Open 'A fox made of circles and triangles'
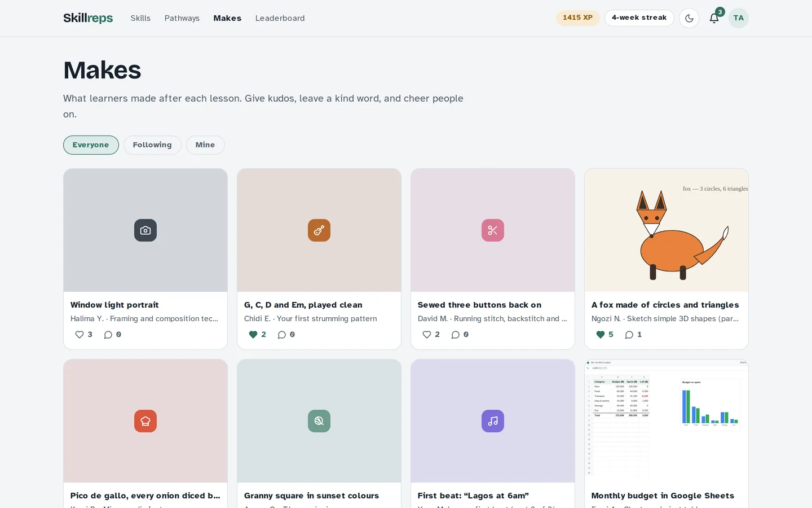The height and width of the screenshot is (508, 812). point(665,305)
